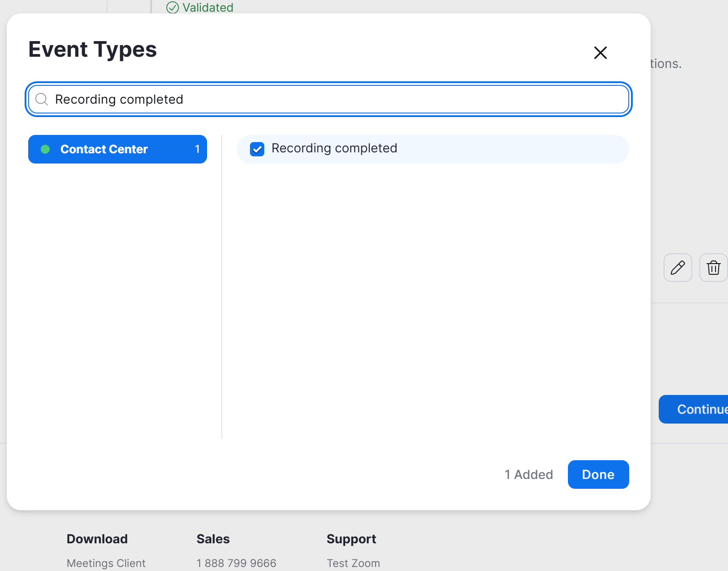
Task: Click the trash delete icon
Action: pos(713,268)
